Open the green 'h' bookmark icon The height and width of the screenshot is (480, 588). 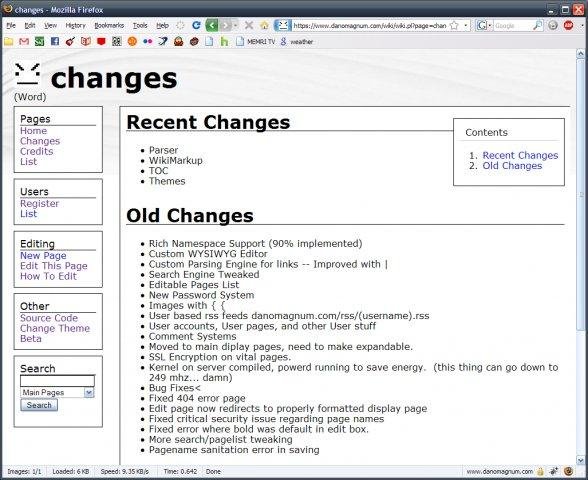coord(224,41)
